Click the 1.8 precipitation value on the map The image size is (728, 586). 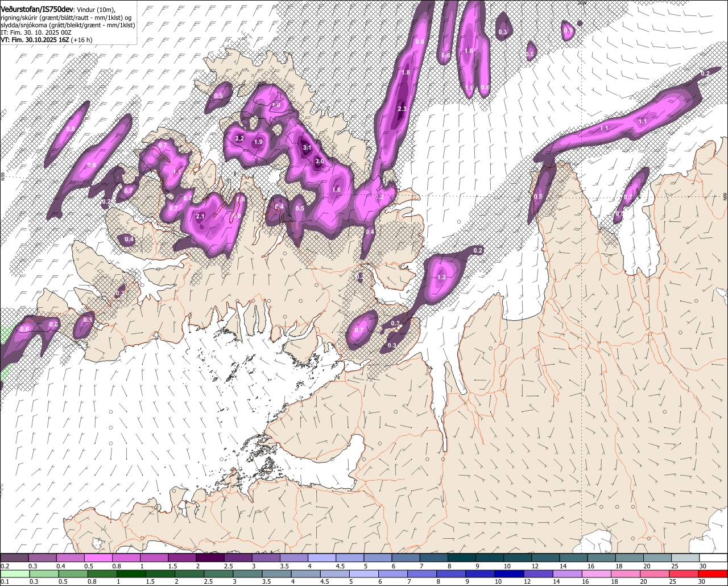click(x=406, y=72)
